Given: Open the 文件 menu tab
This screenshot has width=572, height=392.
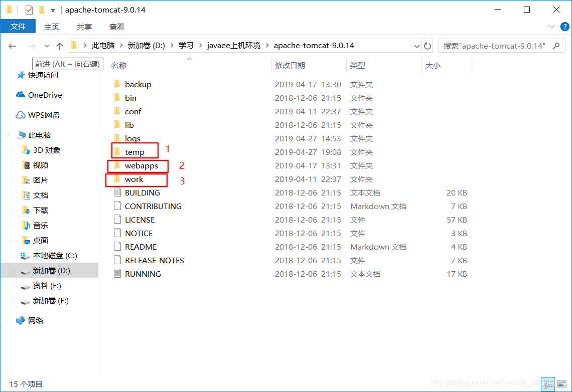Looking at the screenshot, I should [x=18, y=27].
